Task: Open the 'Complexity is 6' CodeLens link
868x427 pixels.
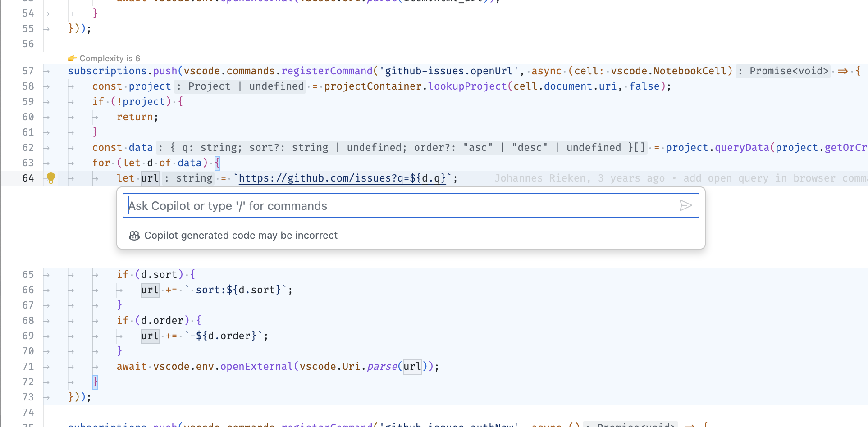Action: (x=110, y=58)
